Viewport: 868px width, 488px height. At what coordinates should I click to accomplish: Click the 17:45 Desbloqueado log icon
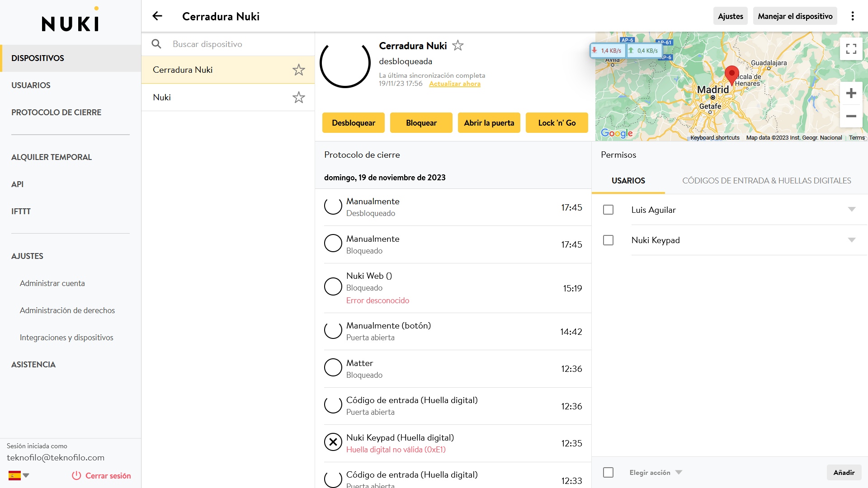(x=333, y=207)
